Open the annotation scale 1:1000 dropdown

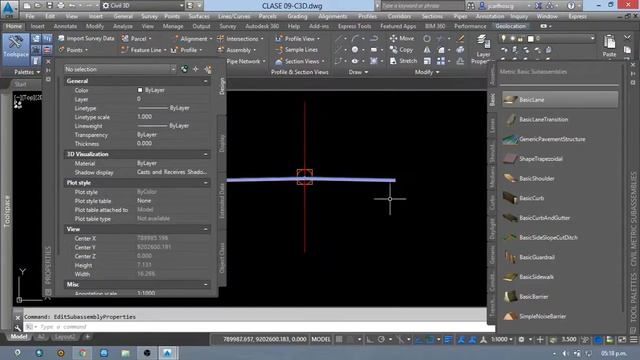point(502,340)
